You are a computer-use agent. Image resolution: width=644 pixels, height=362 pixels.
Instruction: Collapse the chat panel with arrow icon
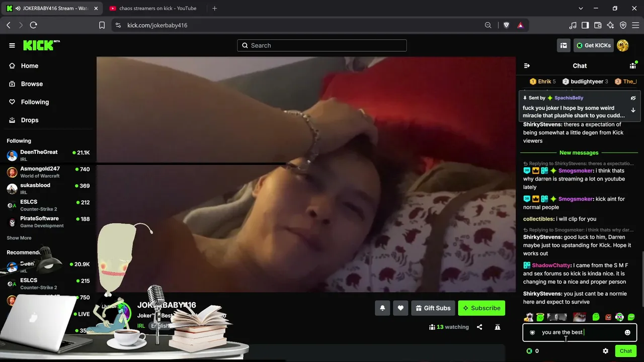pyautogui.click(x=527, y=66)
